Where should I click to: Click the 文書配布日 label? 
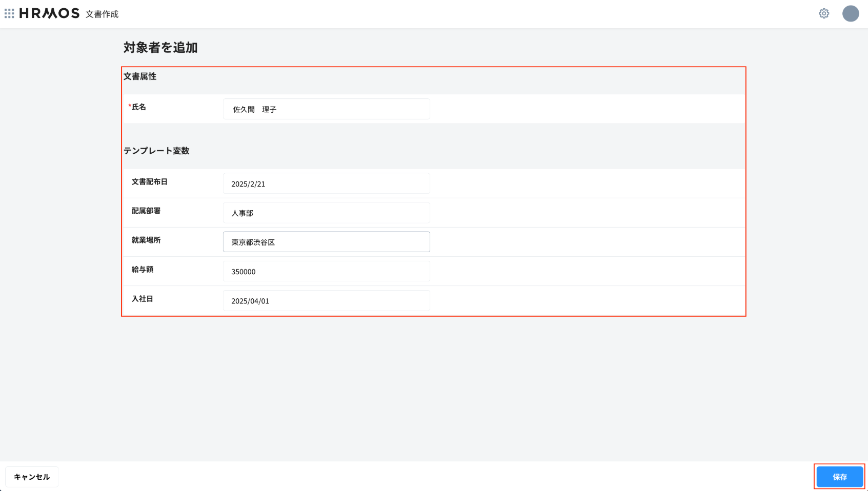149,182
